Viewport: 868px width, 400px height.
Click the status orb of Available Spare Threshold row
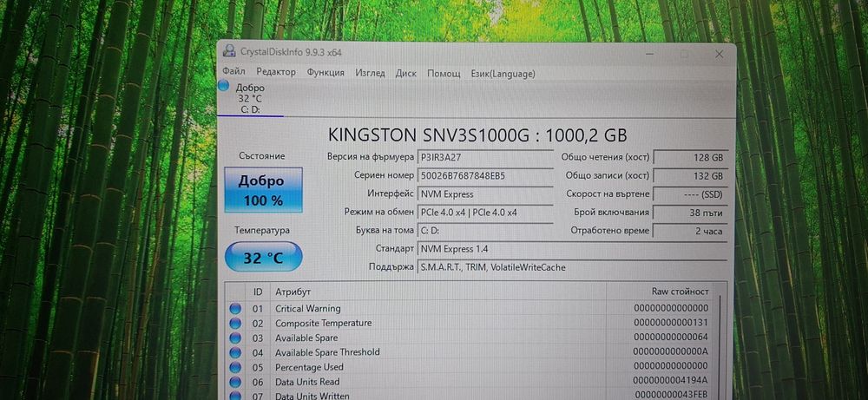click(x=236, y=352)
